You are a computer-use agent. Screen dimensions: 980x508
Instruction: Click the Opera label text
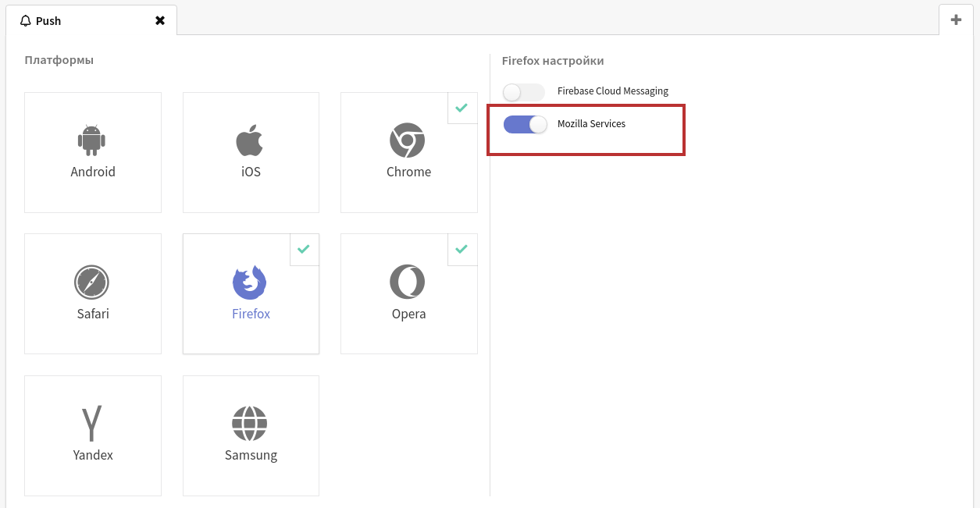pyautogui.click(x=408, y=314)
